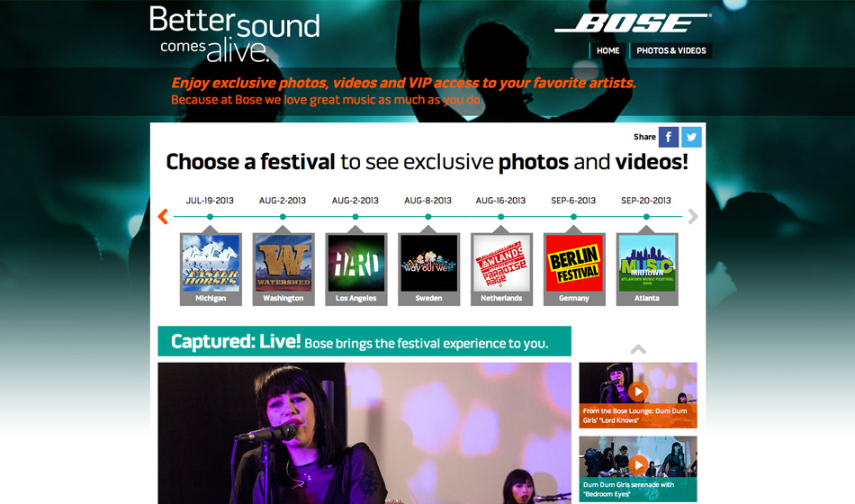Collapse the video list with the up chevron
This screenshot has width=855, height=504.
638,349
